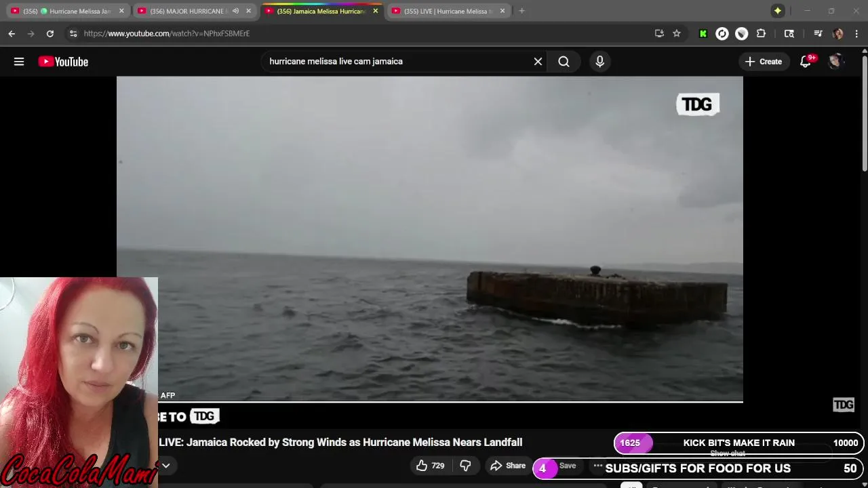Screen dimensions: 868x488
Task: Clear the YouTube search query
Action: 538,62
